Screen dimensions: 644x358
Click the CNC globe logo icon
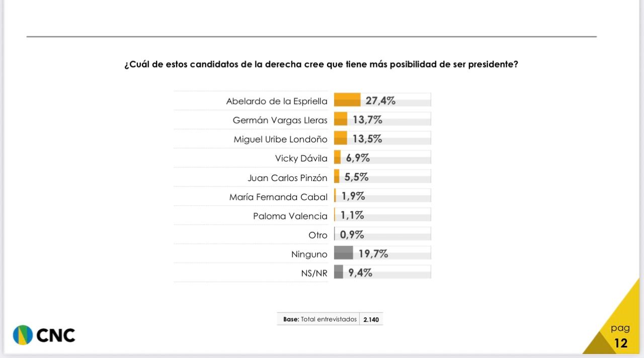coord(23,335)
